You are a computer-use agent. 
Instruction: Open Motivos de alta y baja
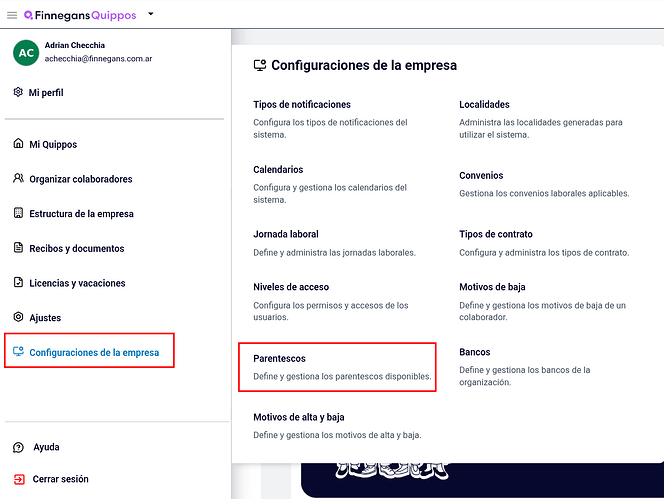click(299, 418)
